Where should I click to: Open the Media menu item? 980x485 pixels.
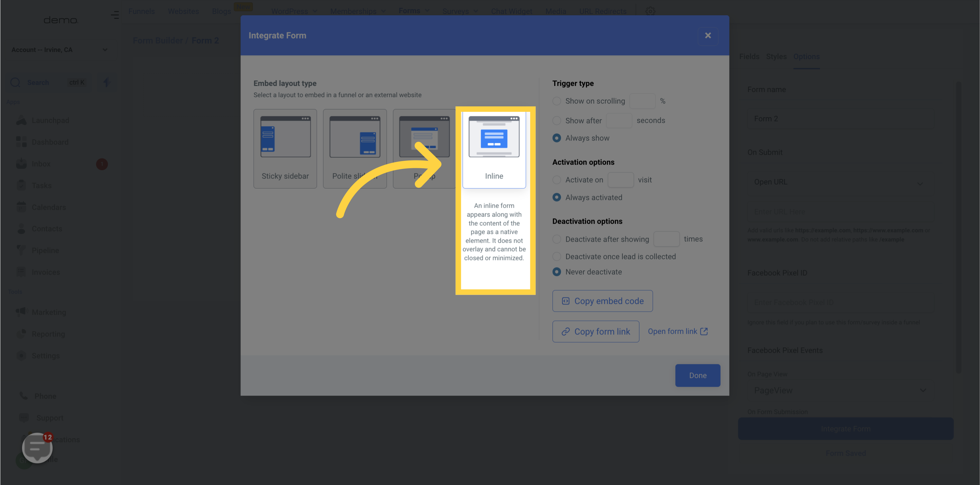556,11
